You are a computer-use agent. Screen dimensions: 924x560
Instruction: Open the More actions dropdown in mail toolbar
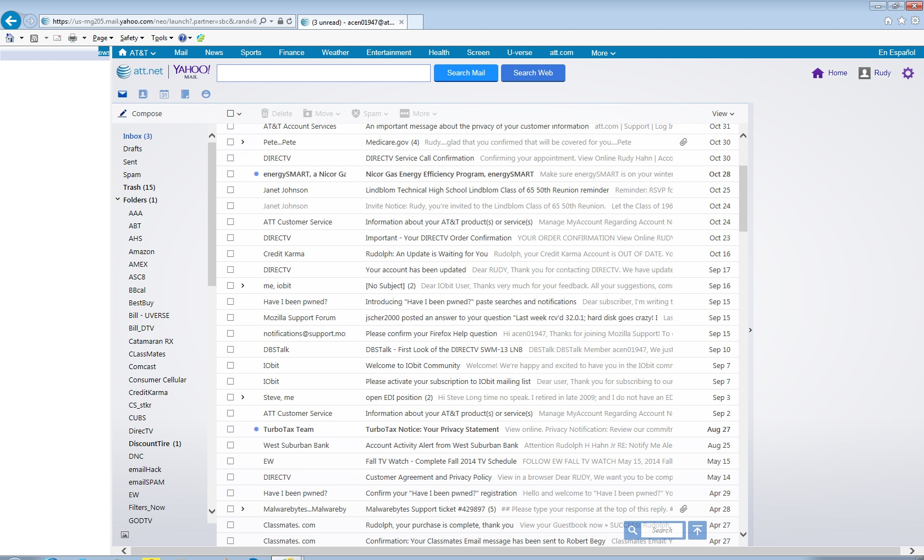click(419, 113)
